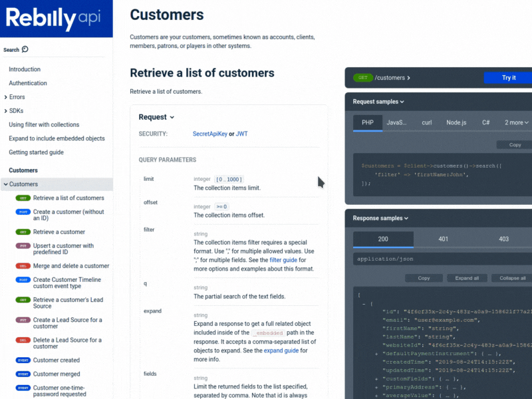Click EVENT badge beside Customer merged

[x=23, y=374]
